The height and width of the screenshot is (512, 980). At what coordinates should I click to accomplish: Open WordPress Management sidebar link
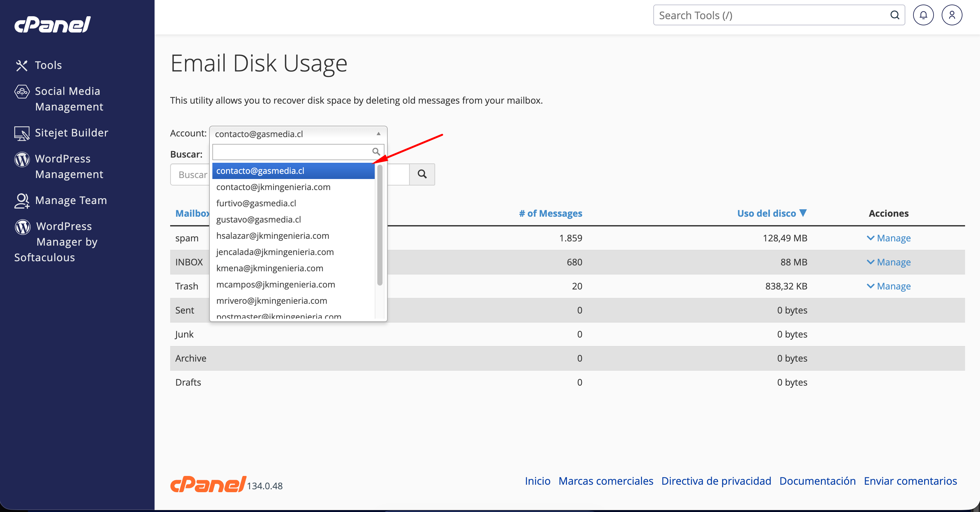[69, 167]
